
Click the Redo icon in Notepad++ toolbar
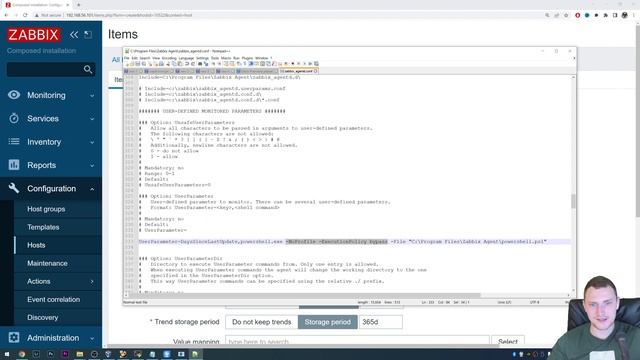[x=193, y=64]
